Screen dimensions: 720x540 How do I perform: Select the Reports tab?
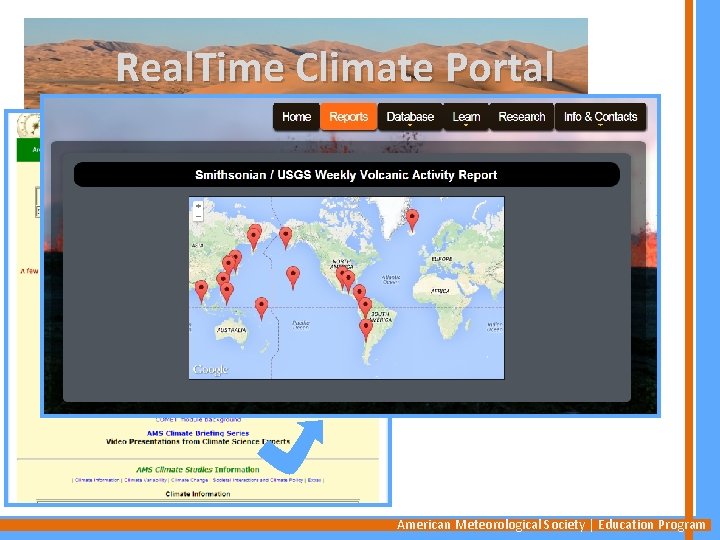[349, 117]
